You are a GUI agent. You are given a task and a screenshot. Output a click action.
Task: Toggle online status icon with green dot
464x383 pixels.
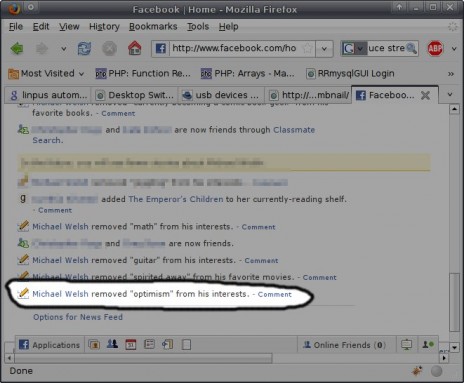(x=428, y=344)
